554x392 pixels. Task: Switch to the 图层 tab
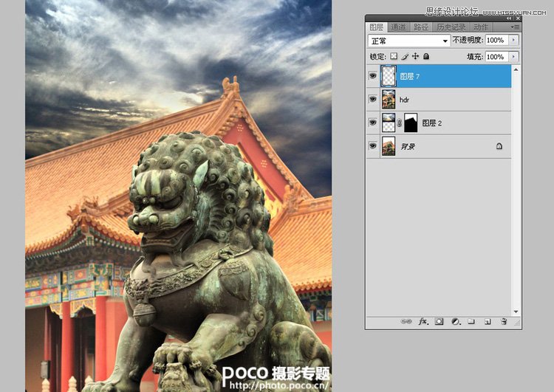coord(376,27)
